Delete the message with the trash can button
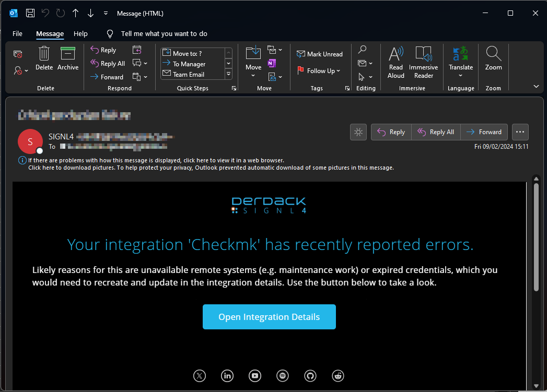The image size is (547, 392). click(44, 58)
